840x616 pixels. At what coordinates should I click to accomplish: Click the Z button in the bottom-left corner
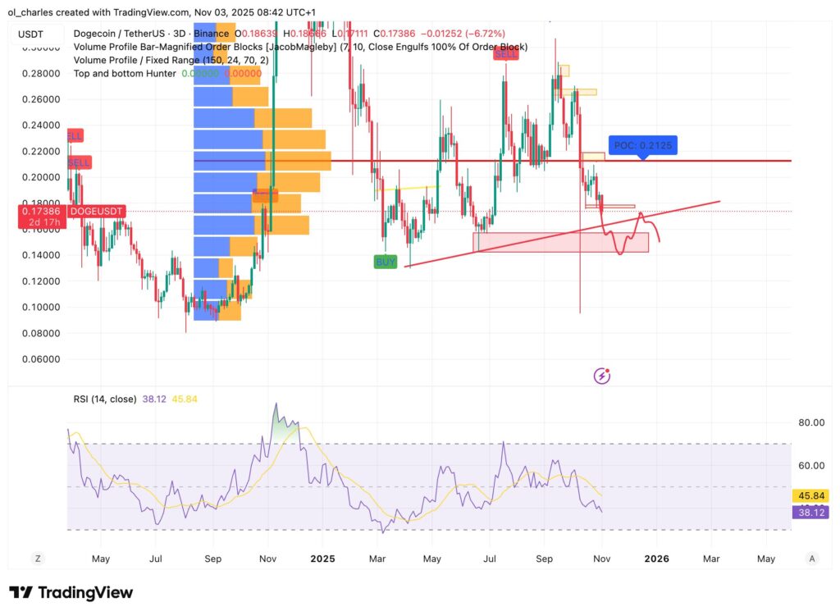tap(37, 558)
